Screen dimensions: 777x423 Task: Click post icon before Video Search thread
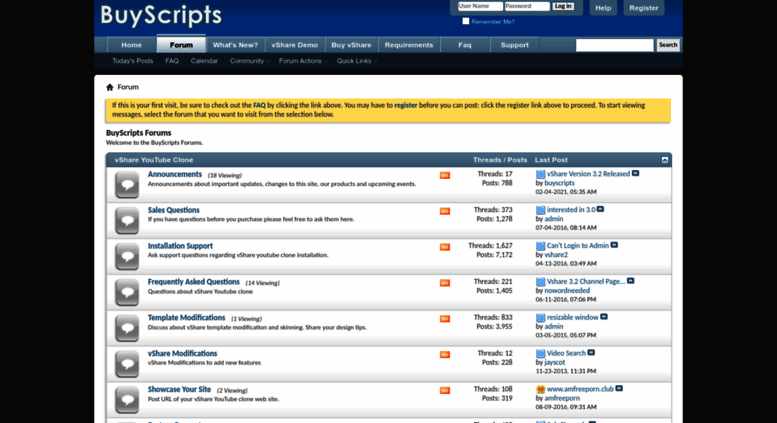540,354
